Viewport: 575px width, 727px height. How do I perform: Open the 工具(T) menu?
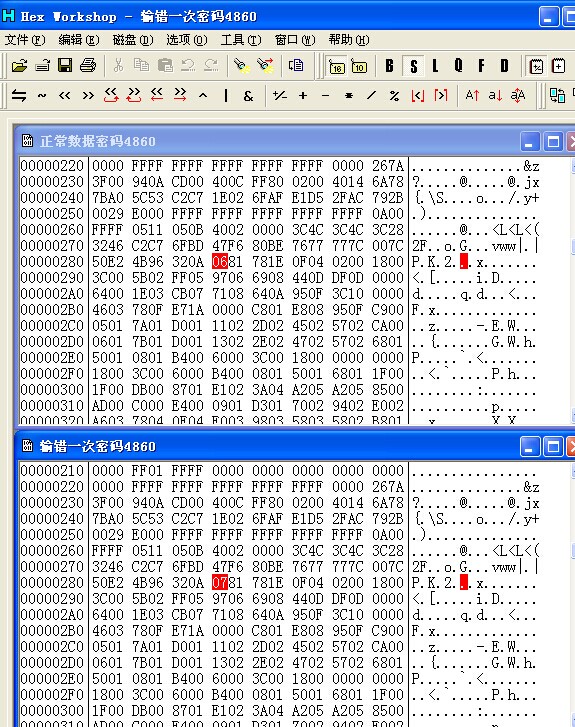coord(241,40)
